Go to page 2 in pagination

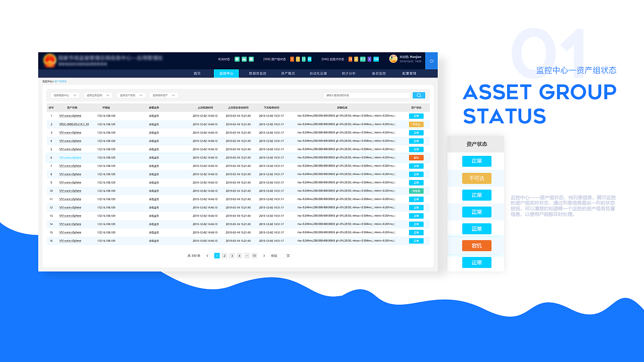tap(224, 256)
